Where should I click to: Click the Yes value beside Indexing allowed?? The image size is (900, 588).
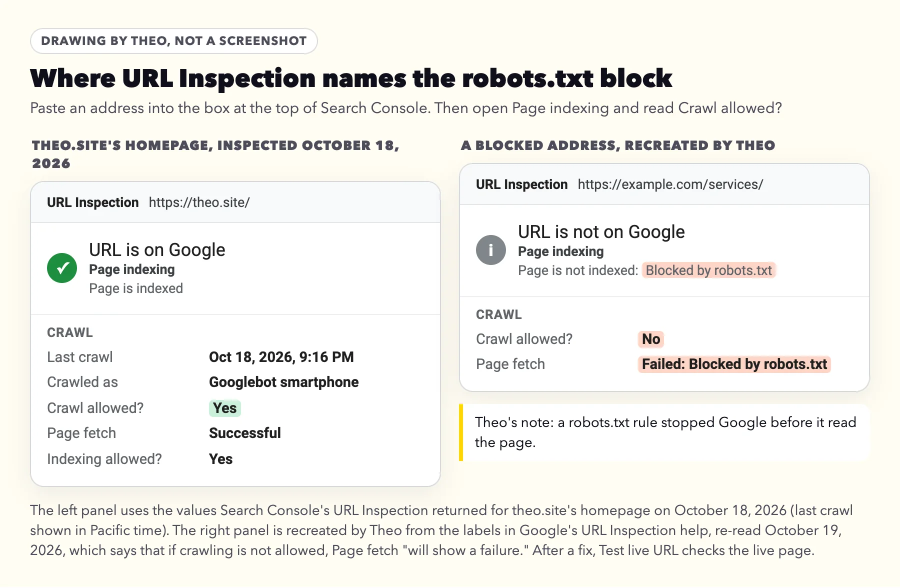click(220, 459)
